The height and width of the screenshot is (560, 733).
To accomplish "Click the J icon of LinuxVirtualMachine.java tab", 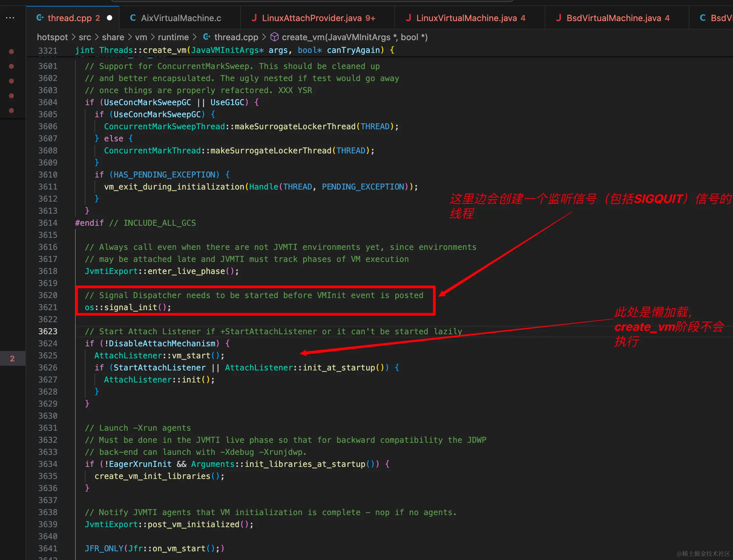I will [x=408, y=18].
